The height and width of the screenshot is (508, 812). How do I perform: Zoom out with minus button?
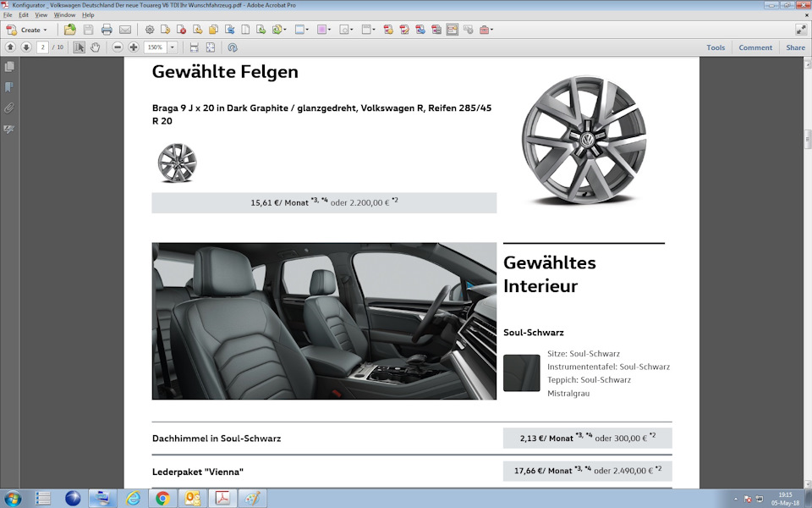[118, 47]
